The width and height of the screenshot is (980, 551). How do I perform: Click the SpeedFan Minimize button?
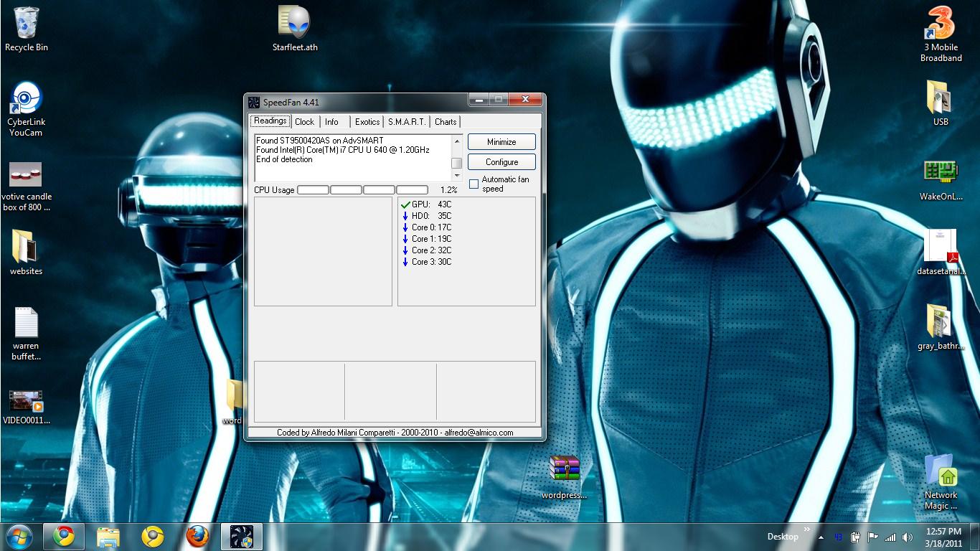(x=501, y=141)
